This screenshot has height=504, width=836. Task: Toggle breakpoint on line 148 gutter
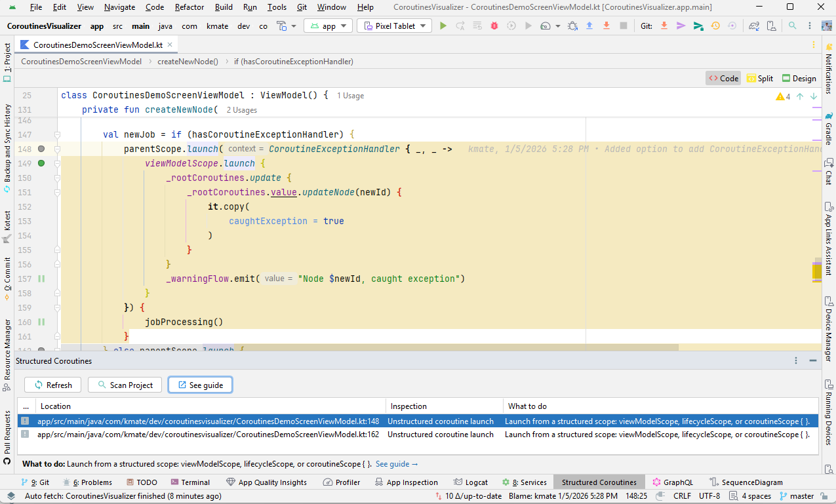coord(41,149)
